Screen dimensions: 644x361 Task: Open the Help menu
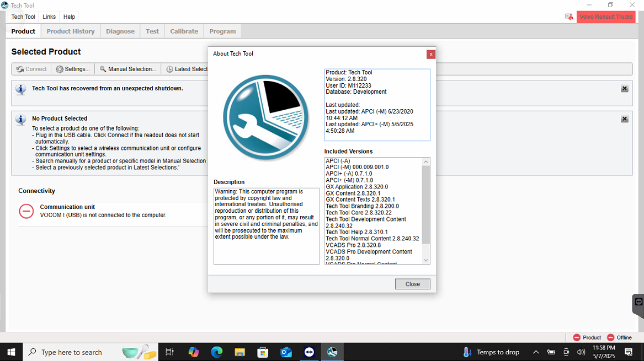tap(69, 17)
